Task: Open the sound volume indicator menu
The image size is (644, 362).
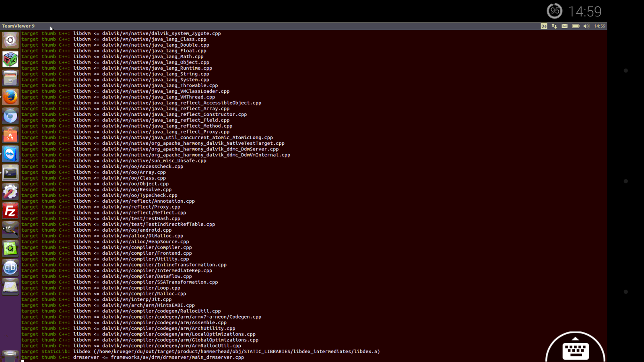Action: [586, 26]
